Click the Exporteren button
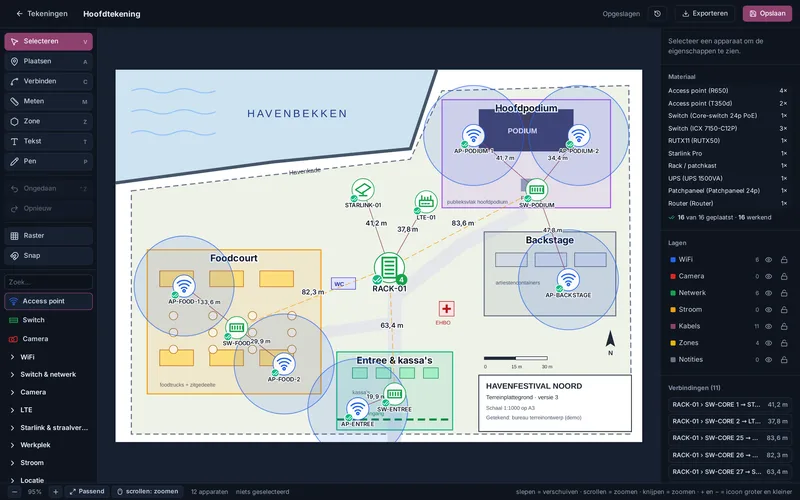This screenshot has width=800, height=500. [x=705, y=14]
